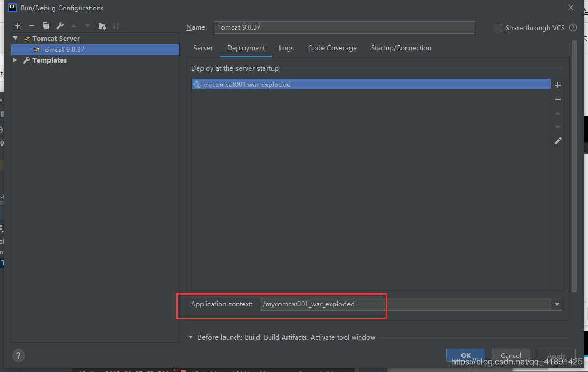
Task: Add a deployment artifact with plus button
Action: (558, 85)
